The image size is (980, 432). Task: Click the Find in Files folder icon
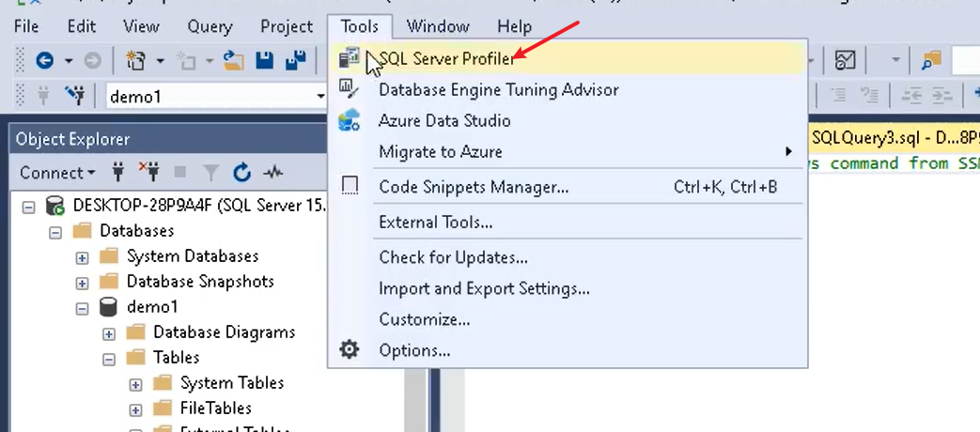coord(931,60)
